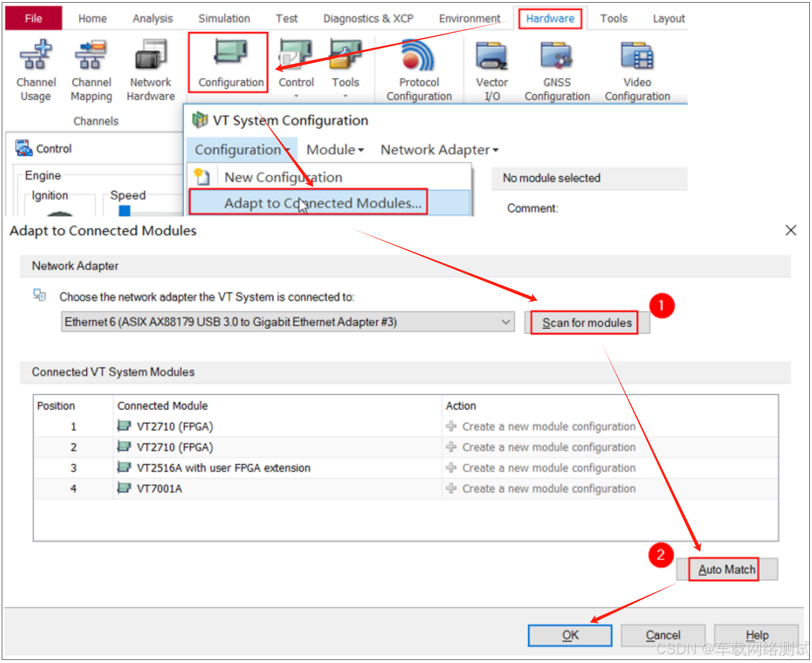Open the File tab
The width and height of the screenshot is (812, 663).
coord(33,18)
